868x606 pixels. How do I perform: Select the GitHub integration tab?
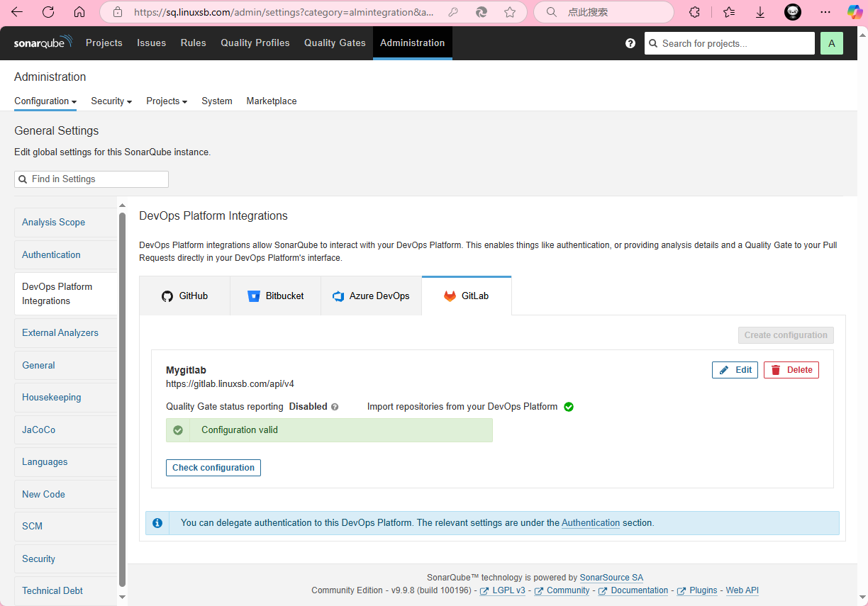click(185, 296)
